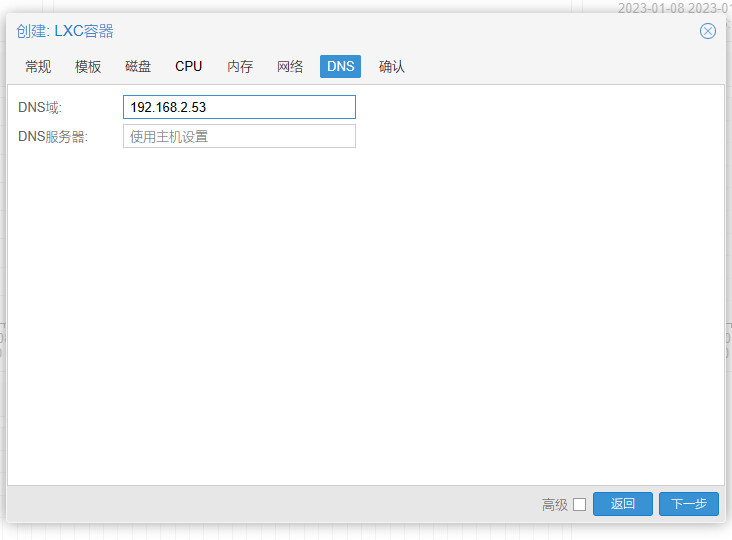Switch to the 网络 tab
732x540 pixels.
click(290, 66)
